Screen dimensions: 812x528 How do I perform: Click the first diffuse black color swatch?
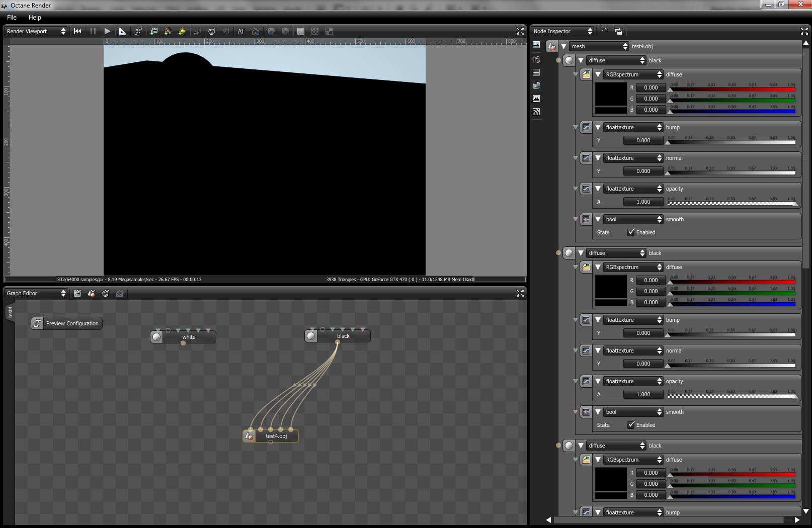pyautogui.click(x=611, y=94)
